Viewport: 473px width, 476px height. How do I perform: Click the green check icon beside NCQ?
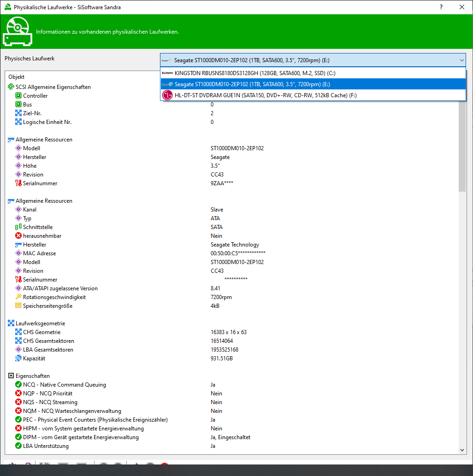click(x=18, y=385)
